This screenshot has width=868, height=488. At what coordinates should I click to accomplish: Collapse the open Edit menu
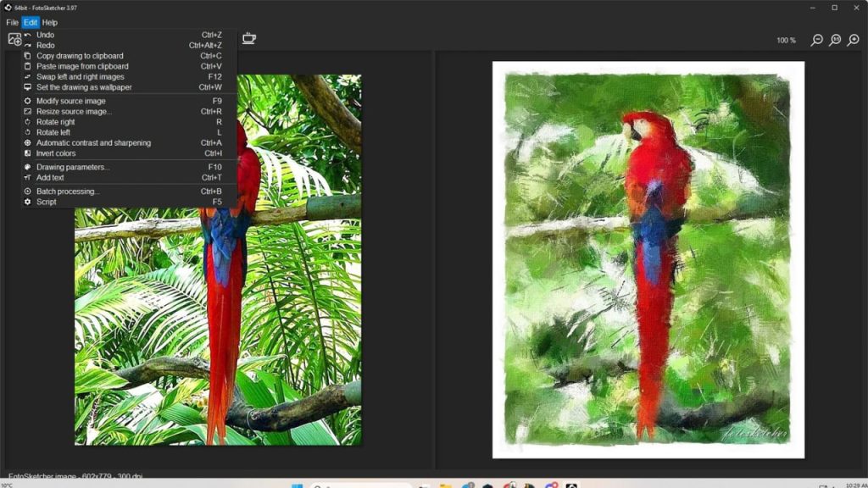click(x=31, y=22)
